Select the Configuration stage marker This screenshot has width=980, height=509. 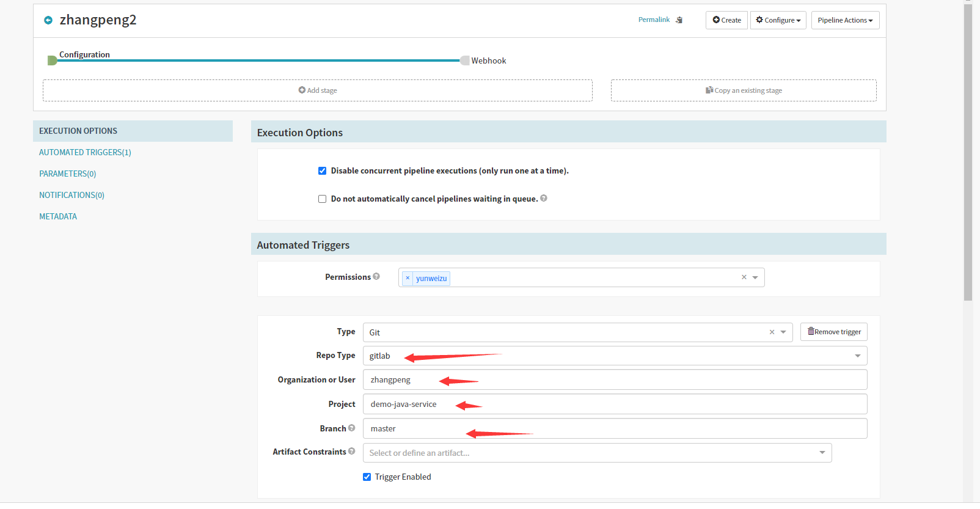tap(52, 60)
